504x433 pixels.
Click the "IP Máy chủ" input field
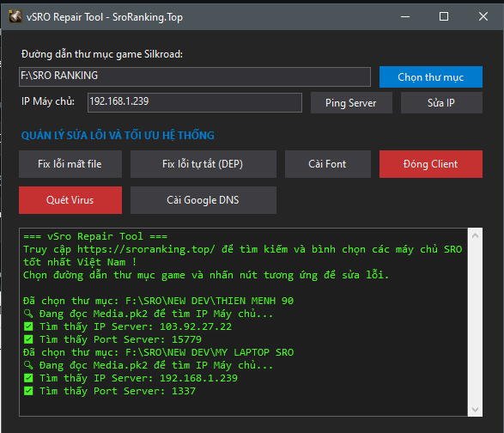tap(195, 102)
